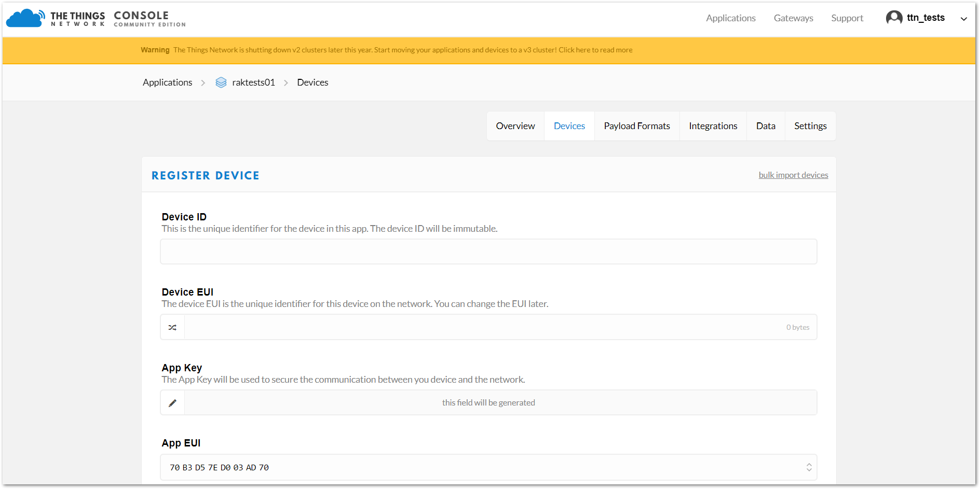Generate a random Device EUI with shuffle icon

coord(172,327)
